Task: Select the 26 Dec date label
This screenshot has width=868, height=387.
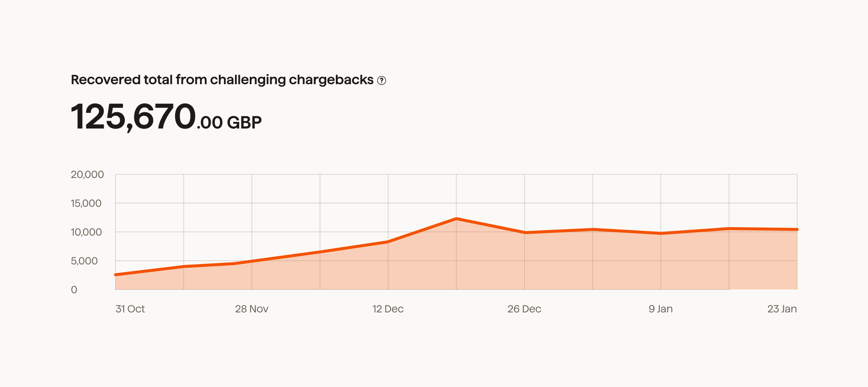Action: pyautogui.click(x=524, y=309)
